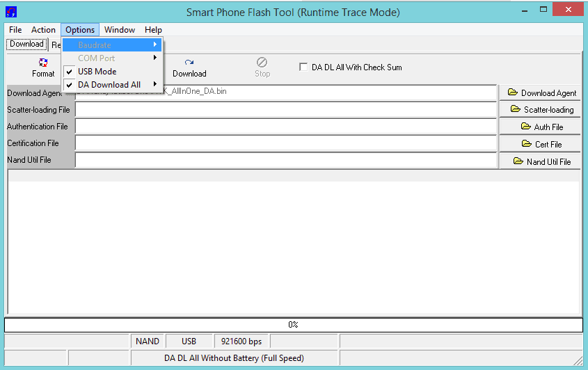Click the 0% progress bar
This screenshot has width=588, height=370.
click(293, 325)
